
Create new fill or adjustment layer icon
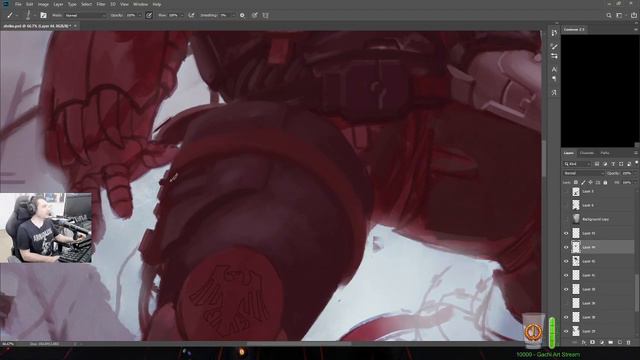(x=602, y=342)
